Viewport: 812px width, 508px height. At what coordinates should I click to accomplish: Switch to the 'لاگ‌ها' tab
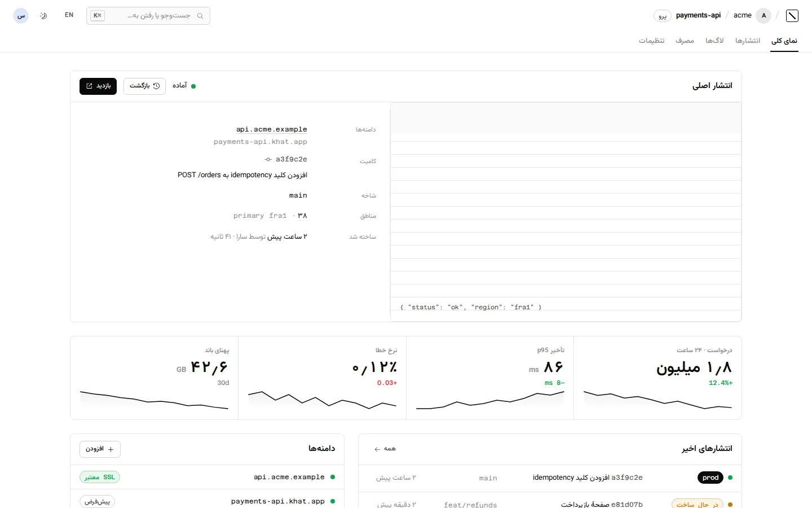pyautogui.click(x=714, y=41)
